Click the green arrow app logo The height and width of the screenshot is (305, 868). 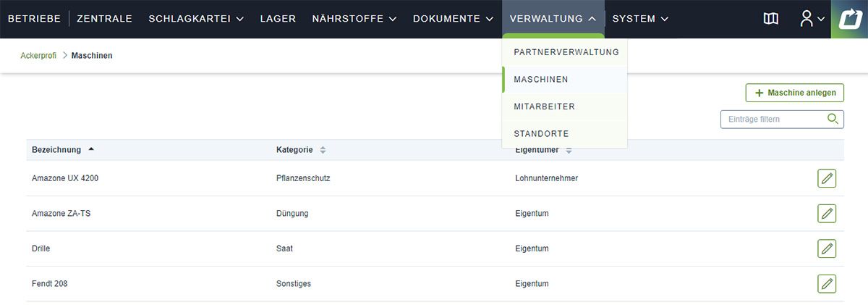(850, 19)
